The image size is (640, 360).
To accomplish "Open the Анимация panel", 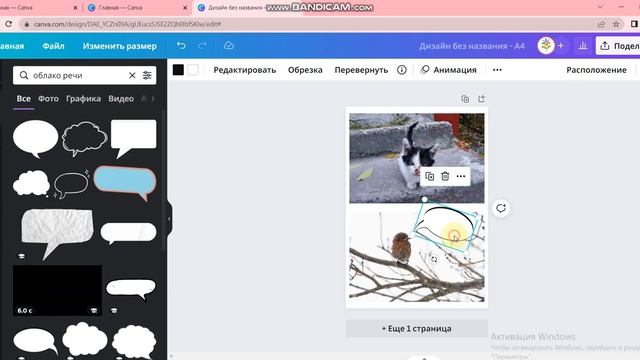I will tap(449, 70).
